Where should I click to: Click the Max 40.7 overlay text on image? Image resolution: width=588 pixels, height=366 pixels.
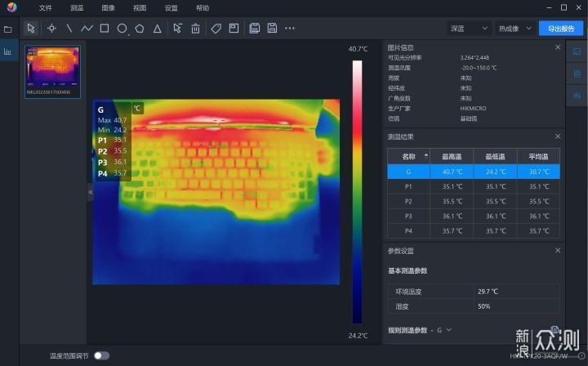click(x=112, y=120)
